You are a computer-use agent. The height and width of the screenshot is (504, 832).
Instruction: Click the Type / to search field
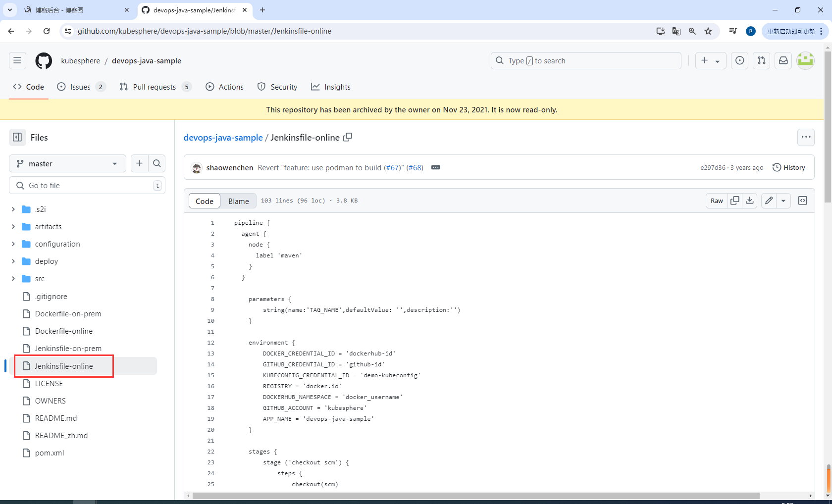click(586, 60)
